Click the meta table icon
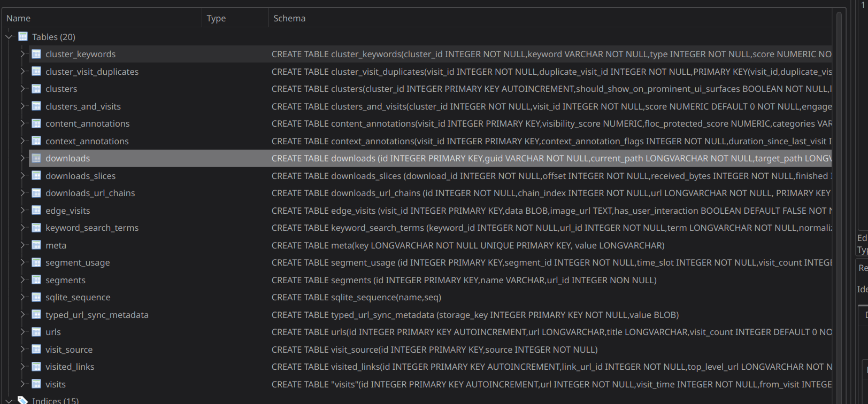 (x=36, y=245)
